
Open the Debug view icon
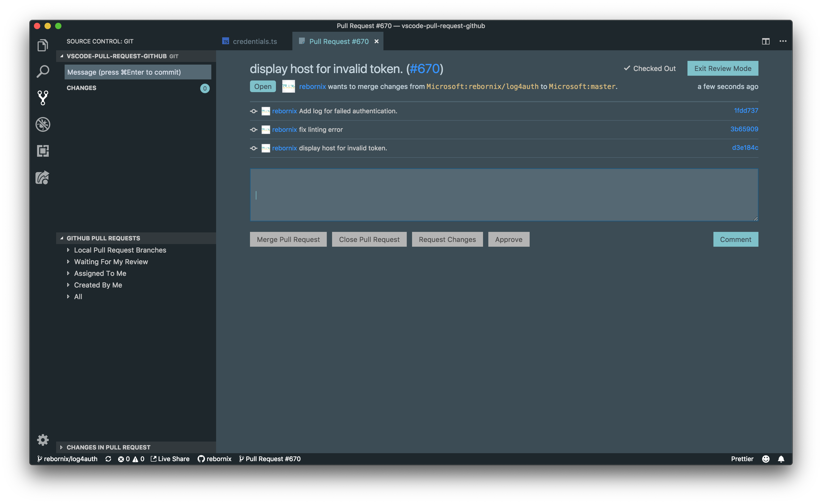point(43,124)
